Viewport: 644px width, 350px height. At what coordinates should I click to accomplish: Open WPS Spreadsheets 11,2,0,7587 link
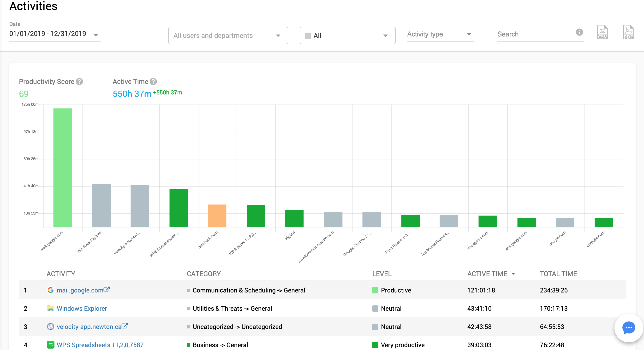point(100,345)
